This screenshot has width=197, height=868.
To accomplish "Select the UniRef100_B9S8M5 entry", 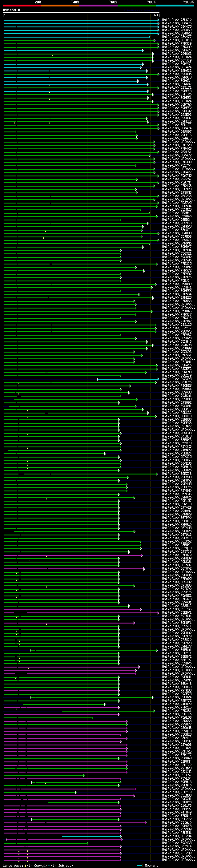I will [177, 74].
